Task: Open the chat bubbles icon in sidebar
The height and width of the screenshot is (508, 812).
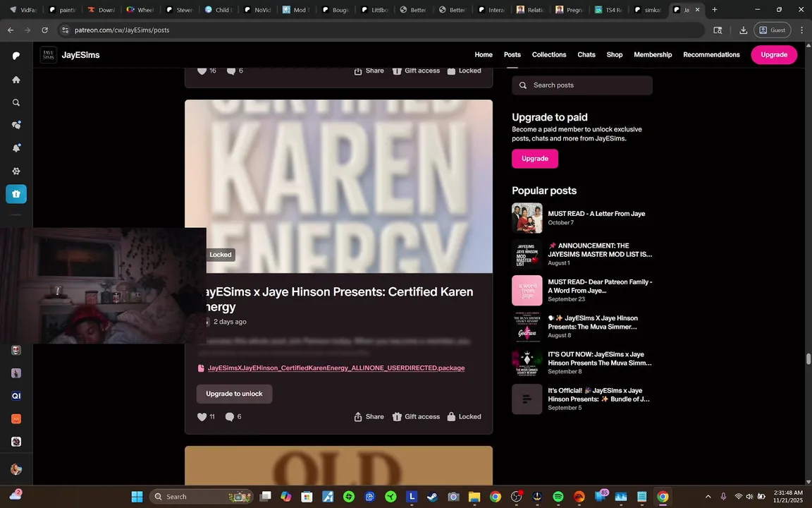Action: [16, 125]
